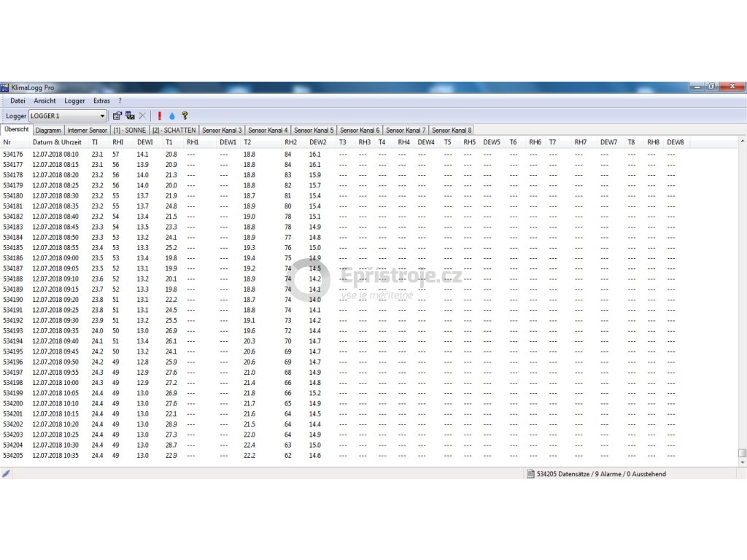Click T1 value 28.9 in row 534202

171,424
